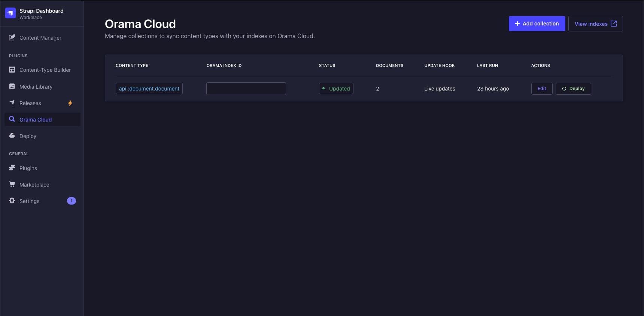Go to Media Library
644x316 pixels.
[42, 87]
